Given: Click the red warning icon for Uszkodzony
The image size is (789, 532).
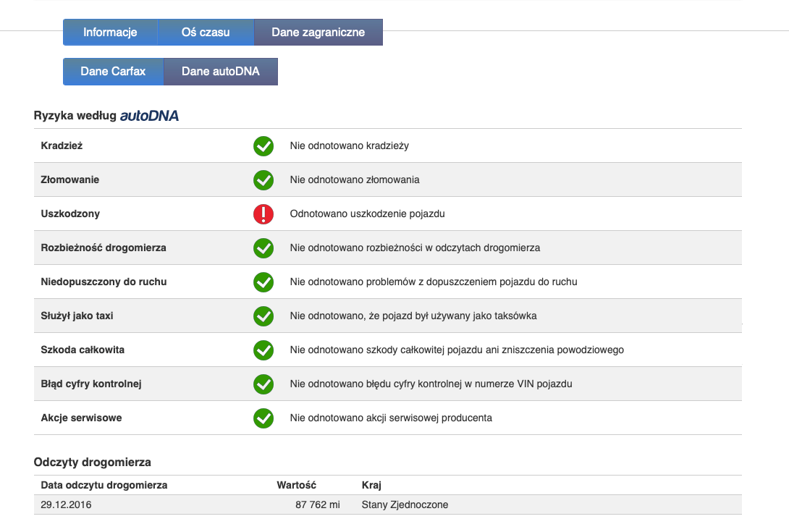Looking at the screenshot, I should (263, 214).
